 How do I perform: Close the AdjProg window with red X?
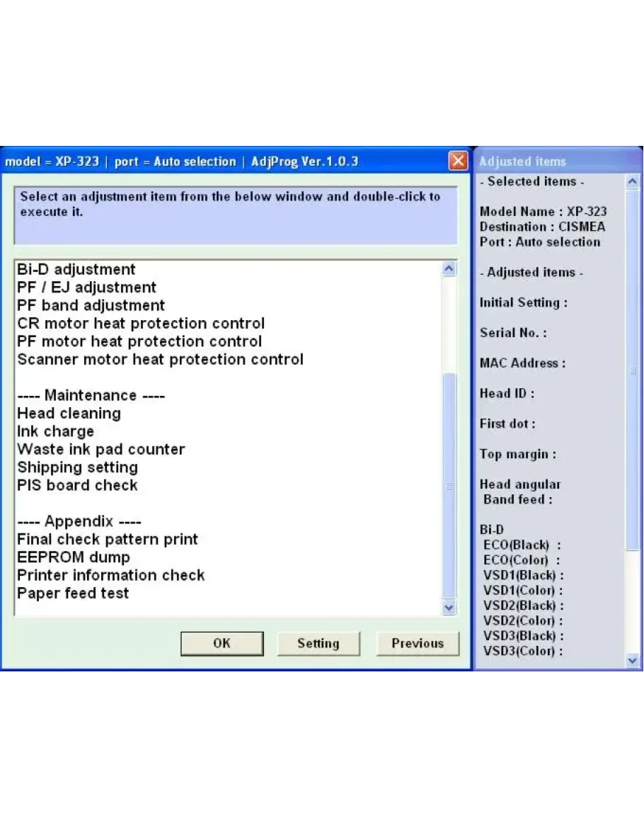pos(458,161)
